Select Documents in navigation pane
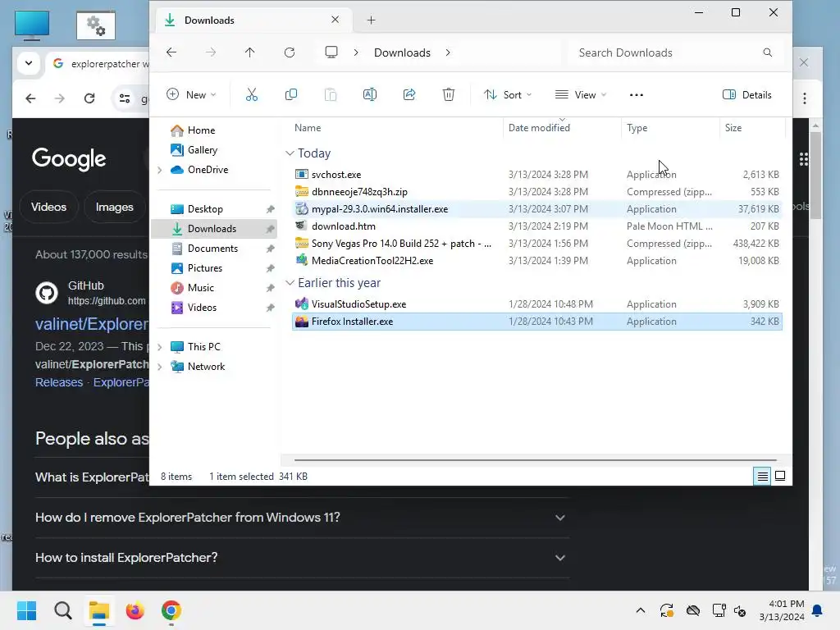The width and height of the screenshot is (840, 630). tap(212, 249)
